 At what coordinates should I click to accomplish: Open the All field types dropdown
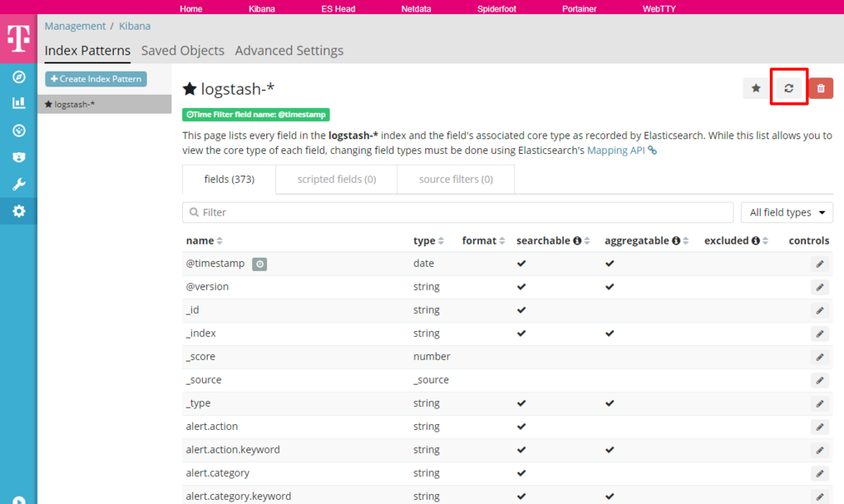pos(787,212)
